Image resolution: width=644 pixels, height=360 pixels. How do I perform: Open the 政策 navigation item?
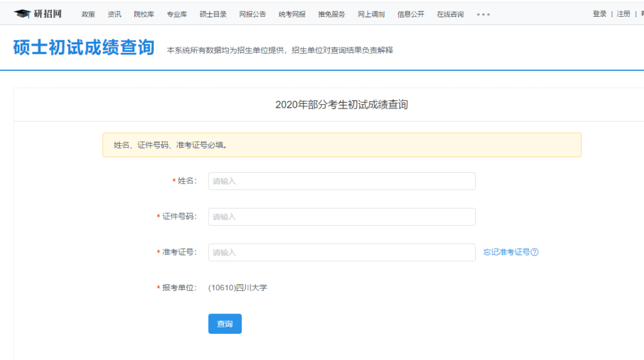[88, 14]
